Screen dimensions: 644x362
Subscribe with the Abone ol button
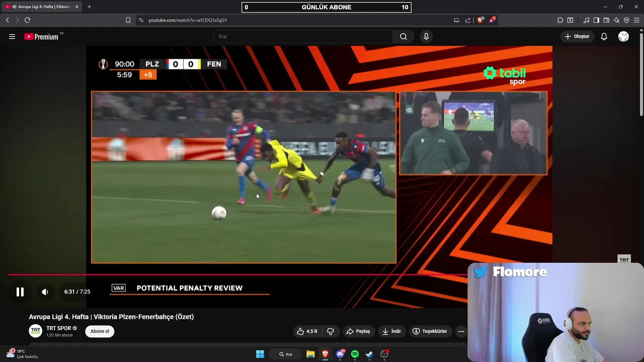click(100, 331)
